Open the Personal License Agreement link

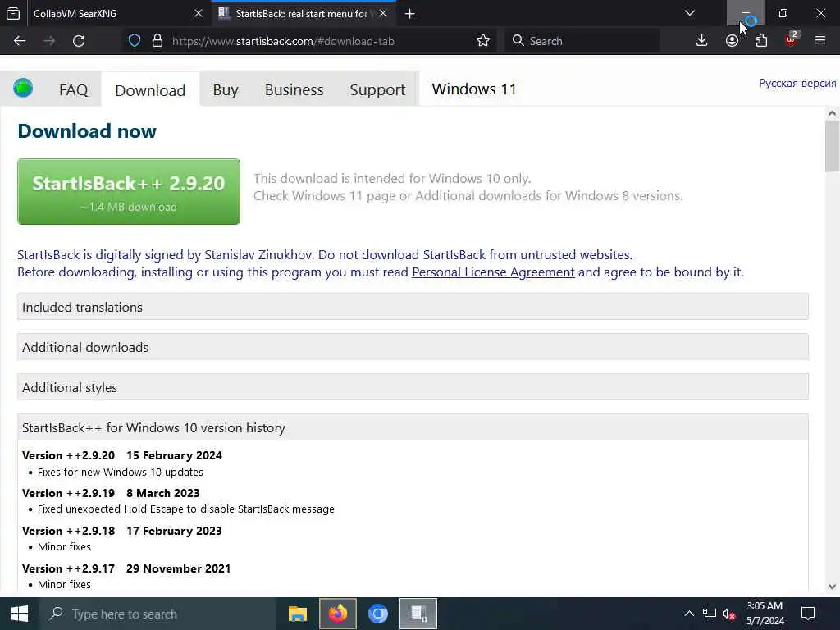coord(493,272)
